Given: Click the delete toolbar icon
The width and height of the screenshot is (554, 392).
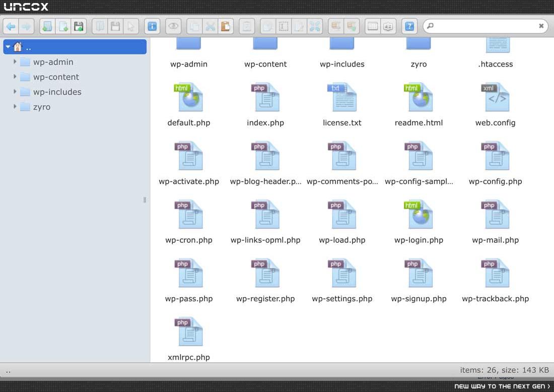Looking at the screenshot, I should click(x=247, y=26).
